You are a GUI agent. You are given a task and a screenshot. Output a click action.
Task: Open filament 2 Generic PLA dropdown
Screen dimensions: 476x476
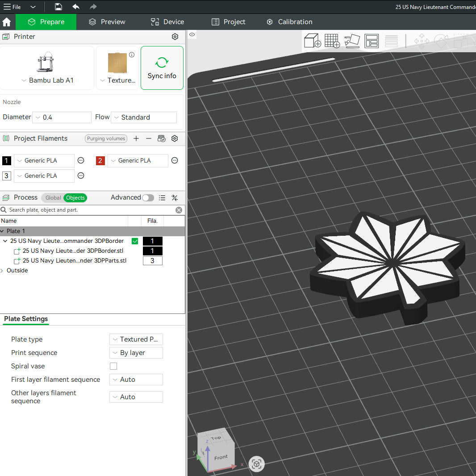(x=138, y=161)
